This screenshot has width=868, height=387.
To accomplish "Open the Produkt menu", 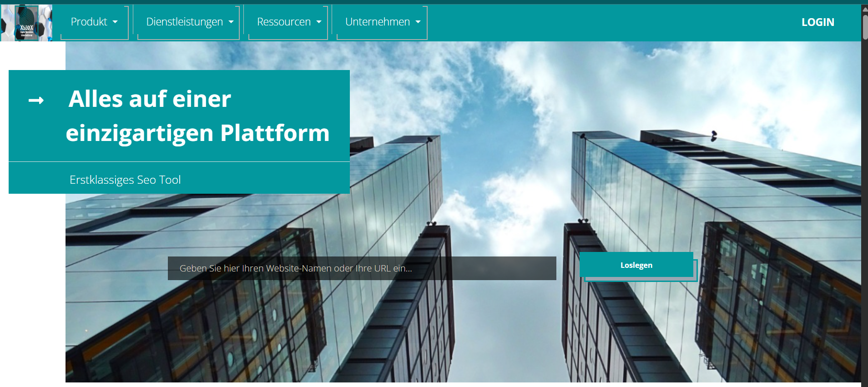I will [94, 22].
